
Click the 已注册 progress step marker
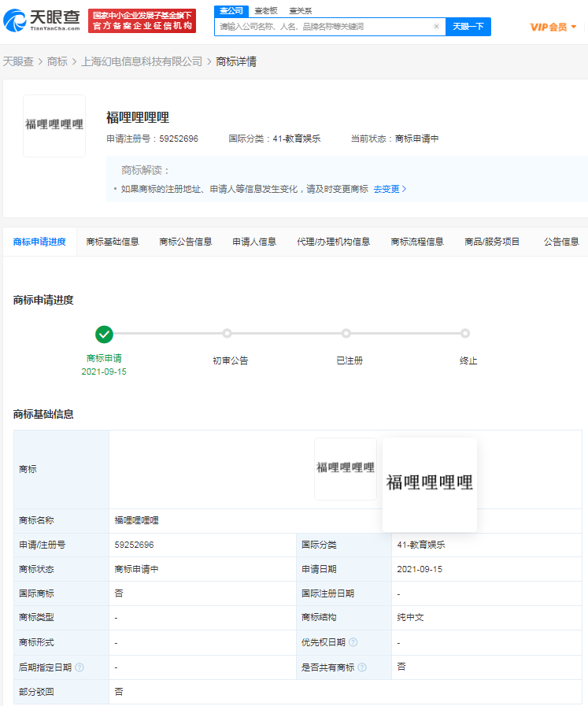point(346,333)
